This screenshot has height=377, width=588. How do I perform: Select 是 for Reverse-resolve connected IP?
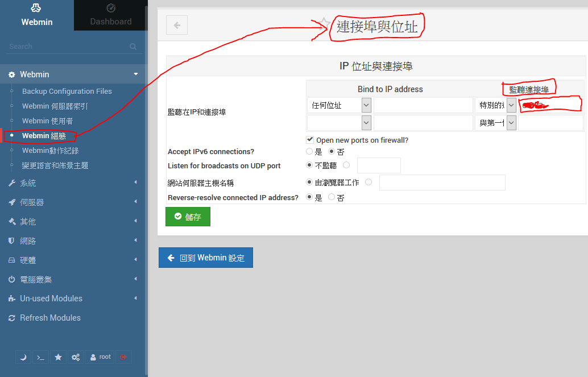[309, 197]
